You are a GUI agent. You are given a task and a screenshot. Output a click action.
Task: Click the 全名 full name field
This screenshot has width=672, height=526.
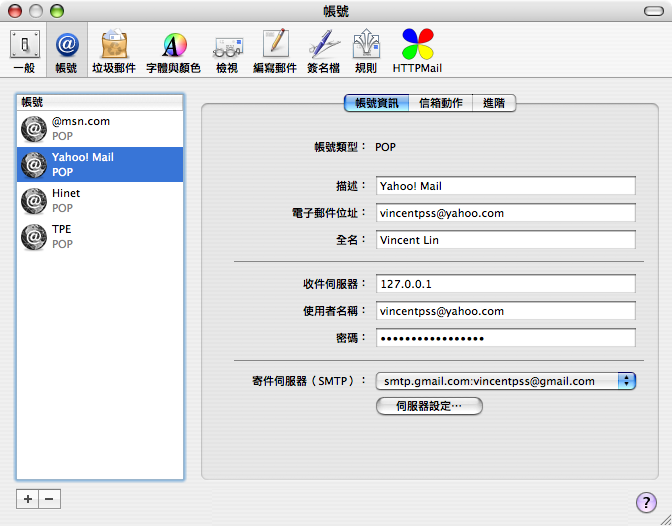(506, 240)
